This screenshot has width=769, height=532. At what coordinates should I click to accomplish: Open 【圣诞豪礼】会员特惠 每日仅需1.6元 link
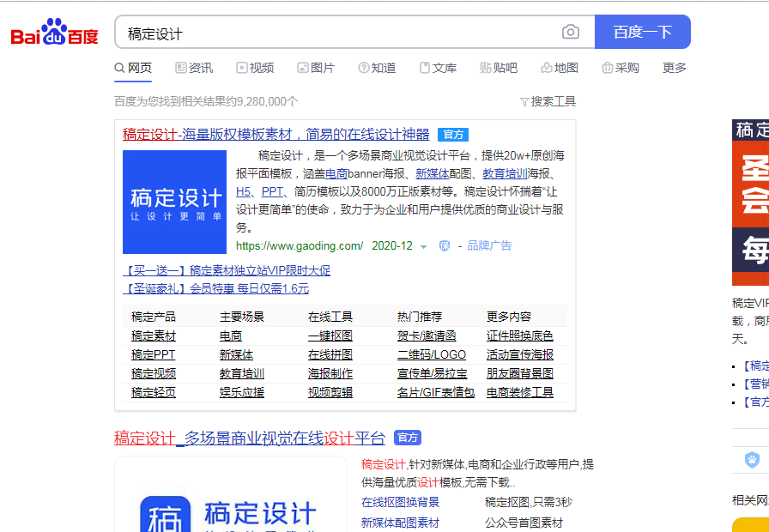pos(215,288)
